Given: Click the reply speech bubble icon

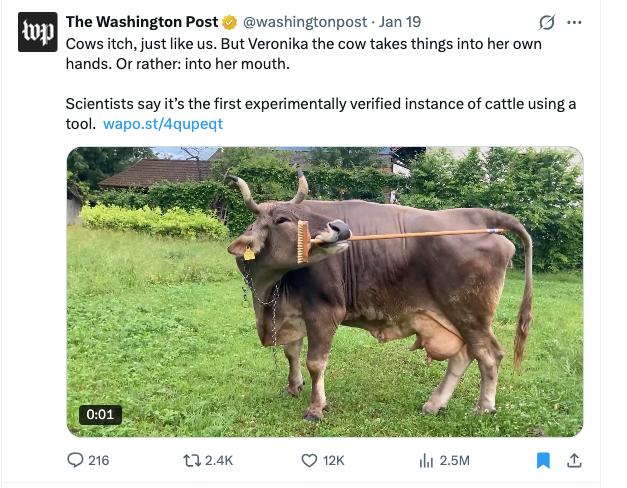Looking at the screenshot, I should click(x=74, y=460).
